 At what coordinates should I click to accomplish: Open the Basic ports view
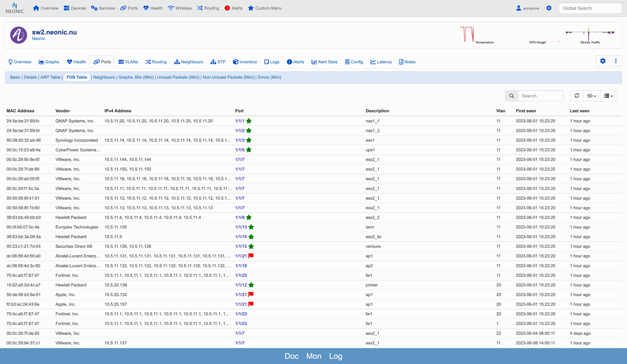15,77
